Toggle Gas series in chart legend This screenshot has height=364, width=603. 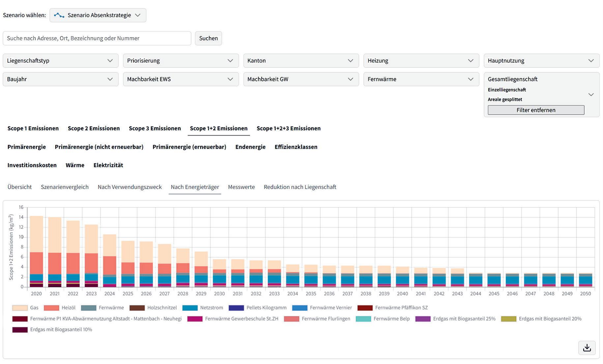(25, 308)
